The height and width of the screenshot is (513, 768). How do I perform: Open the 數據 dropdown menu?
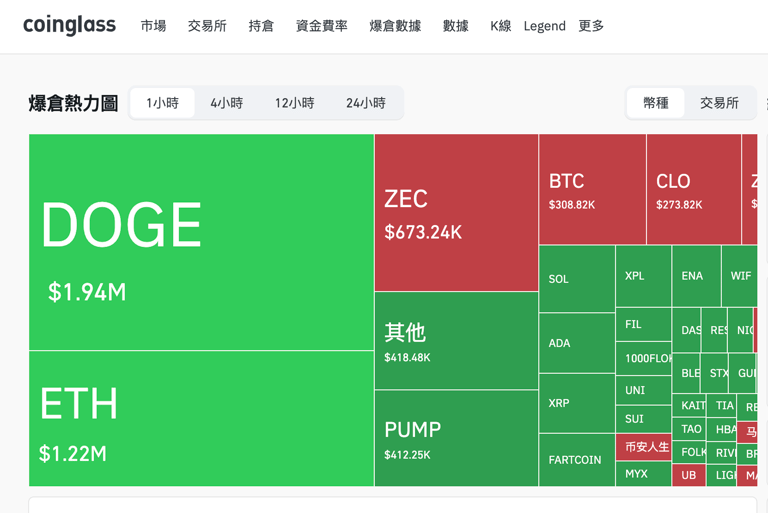tap(455, 26)
